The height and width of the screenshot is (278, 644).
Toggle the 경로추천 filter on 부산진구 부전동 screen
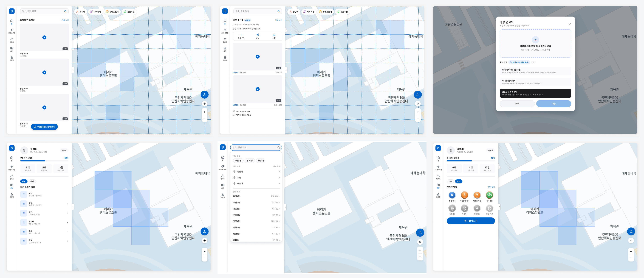129,12
